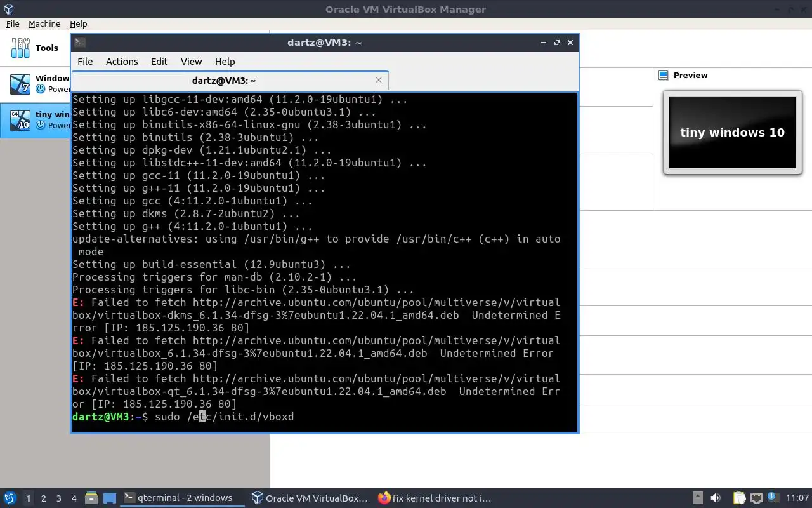Click the 11:07 clock in the panel
812x508 pixels.
click(797, 498)
